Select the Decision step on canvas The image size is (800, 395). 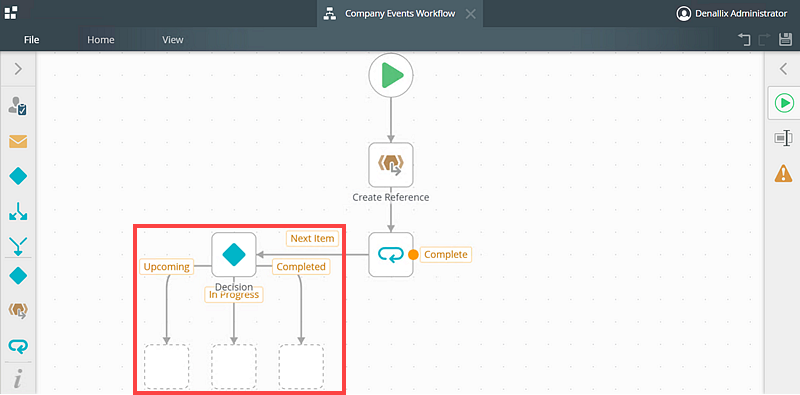234,255
